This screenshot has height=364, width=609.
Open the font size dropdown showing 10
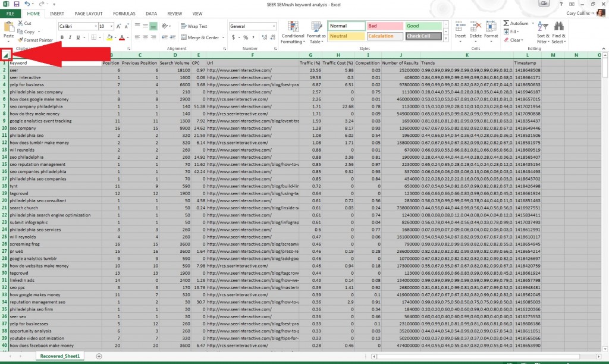pyautogui.click(x=111, y=26)
